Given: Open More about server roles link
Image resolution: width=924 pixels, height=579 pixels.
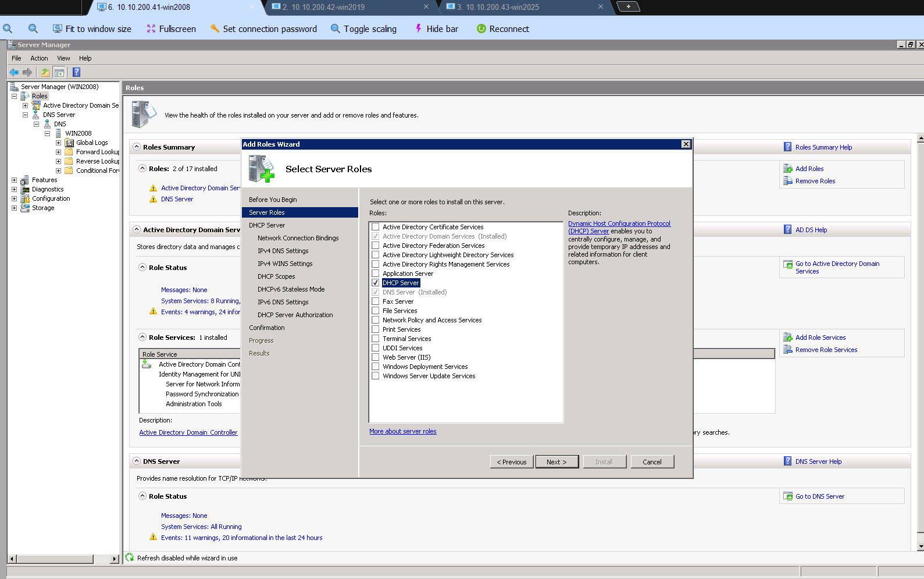Looking at the screenshot, I should (403, 431).
